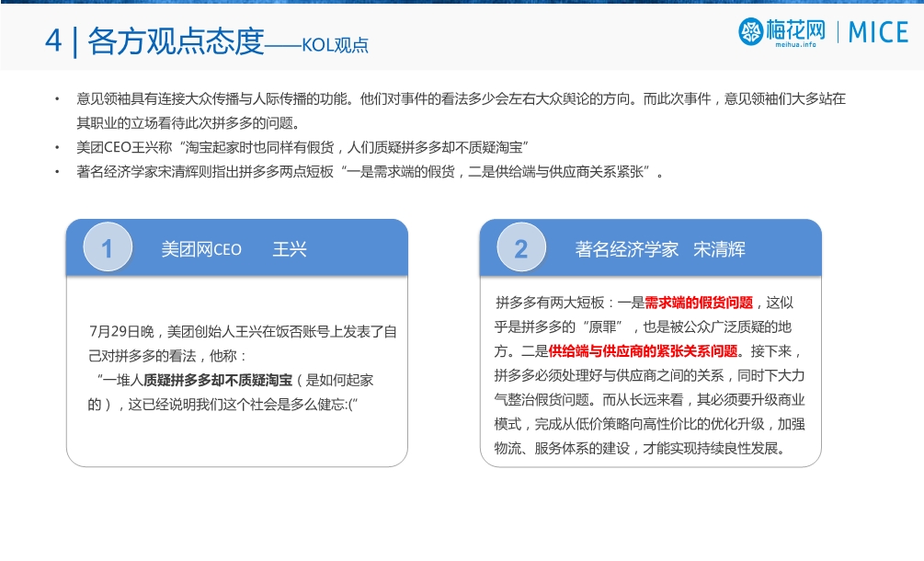The height and width of the screenshot is (561, 924).
Task: Click line 这已经说明我们这个社会是多么健忘
Action: pos(222,405)
